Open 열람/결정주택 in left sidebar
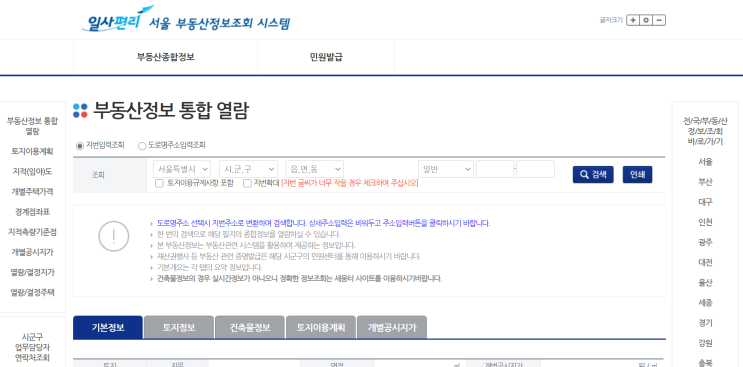 tap(32, 292)
